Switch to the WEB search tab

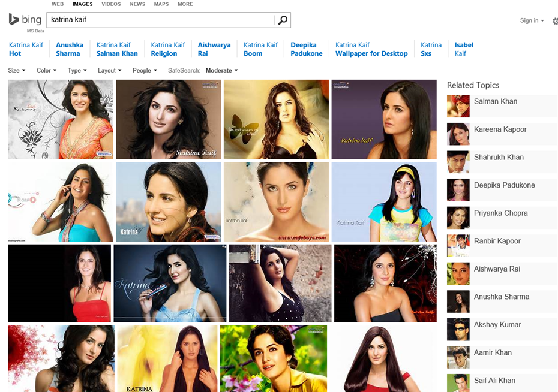pos(58,4)
